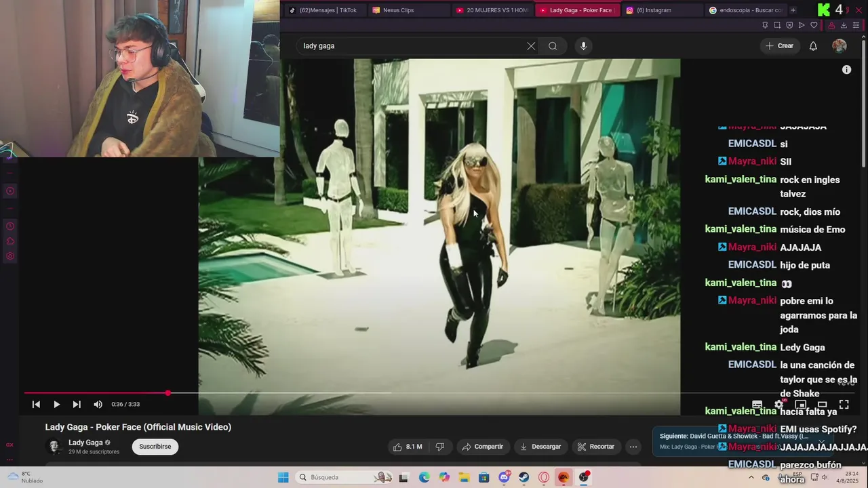Open the notifications bell

(x=813, y=46)
